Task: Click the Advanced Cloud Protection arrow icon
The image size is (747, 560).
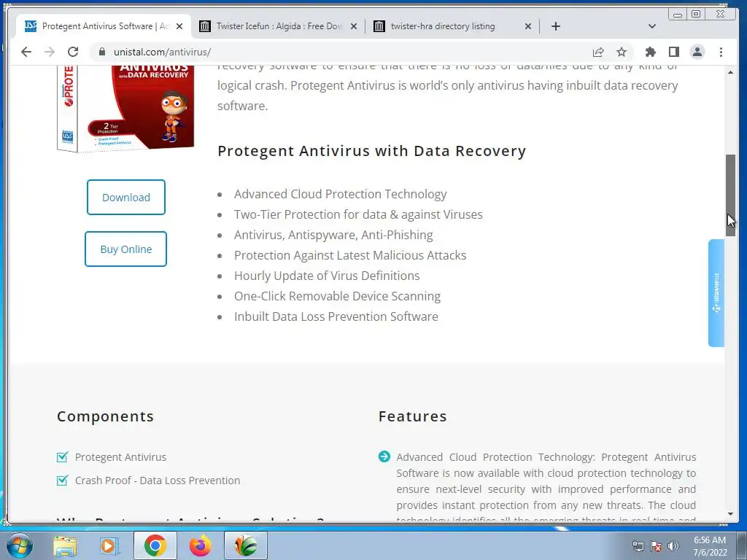Action: (x=384, y=456)
